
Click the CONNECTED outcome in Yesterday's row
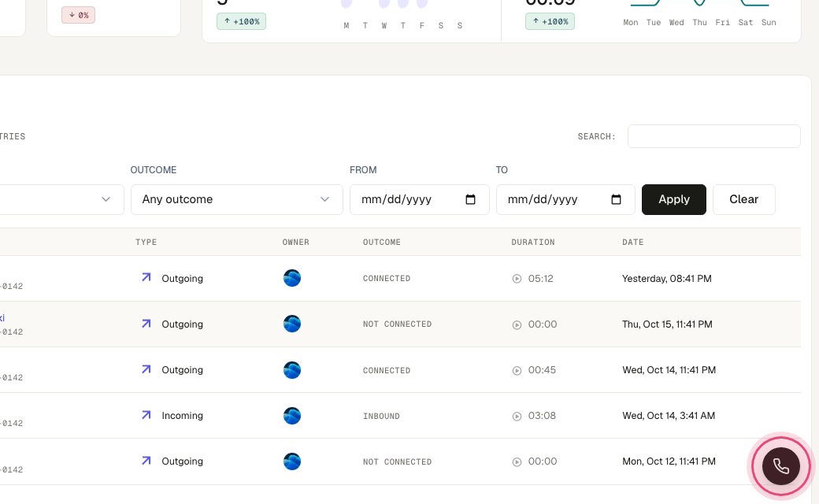(x=387, y=278)
